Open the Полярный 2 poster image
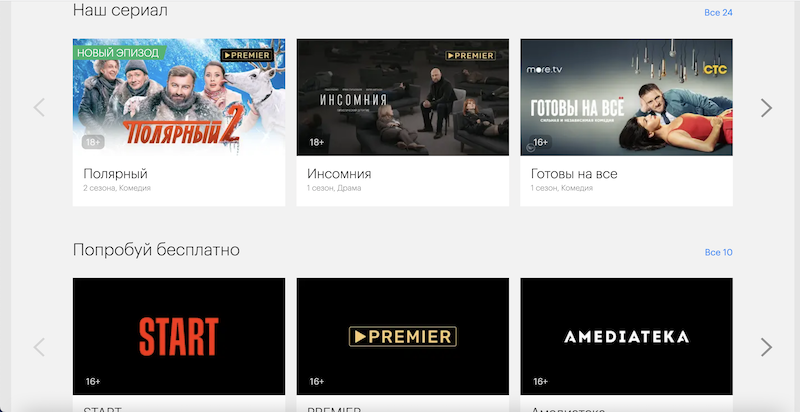Image resolution: width=800 pixels, height=412 pixels. (179, 97)
